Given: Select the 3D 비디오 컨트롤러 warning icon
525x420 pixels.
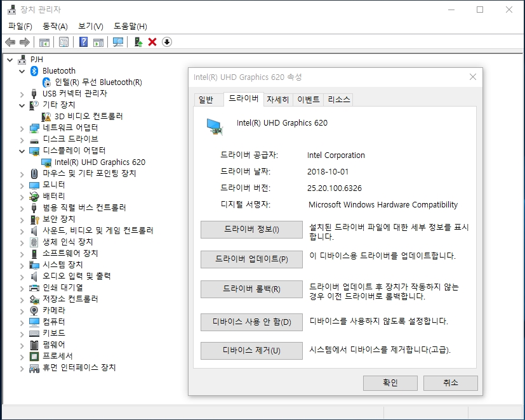Looking at the screenshot, I should coord(46,117).
